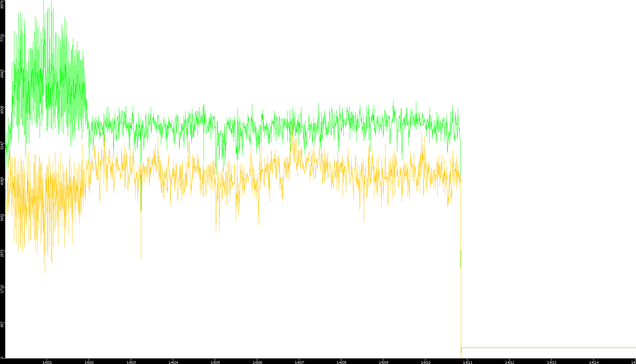
Task: Click the 2573 y-axis label
Action: pyautogui.click(x=2, y=253)
